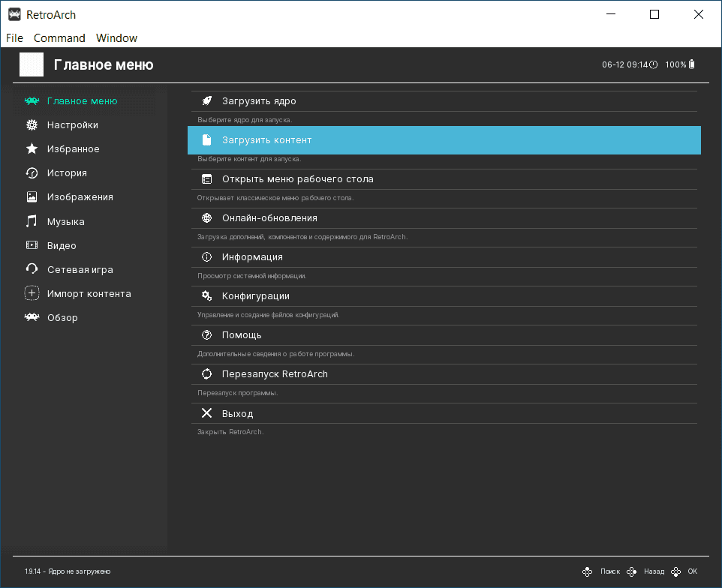Click the info circle icon for Информация
The height and width of the screenshot is (588, 722).
click(x=206, y=256)
